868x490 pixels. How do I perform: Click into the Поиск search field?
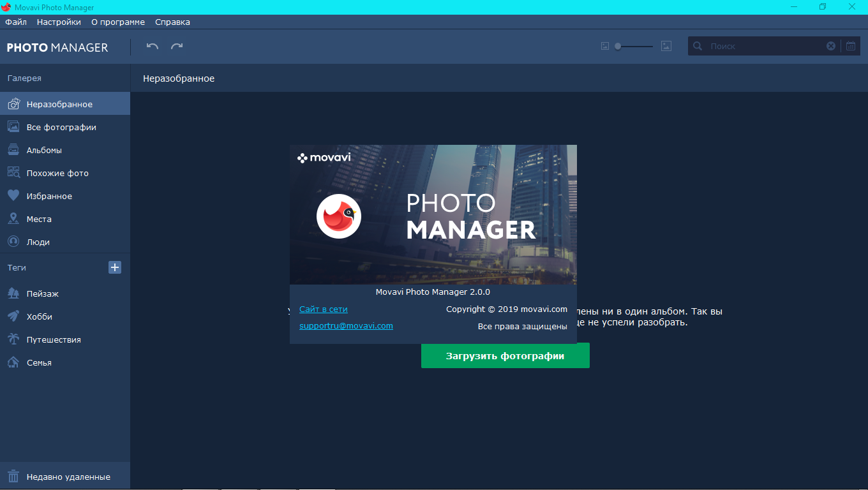click(x=763, y=46)
